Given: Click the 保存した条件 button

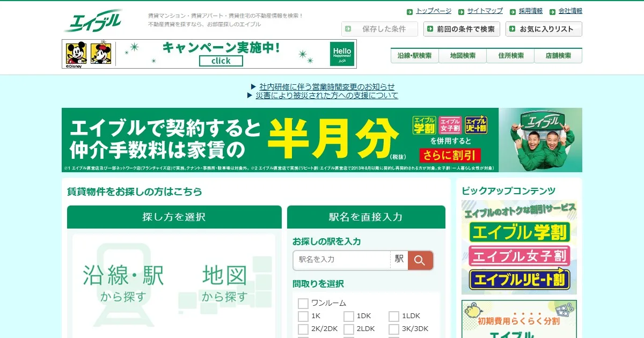Looking at the screenshot, I should (380, 29).
